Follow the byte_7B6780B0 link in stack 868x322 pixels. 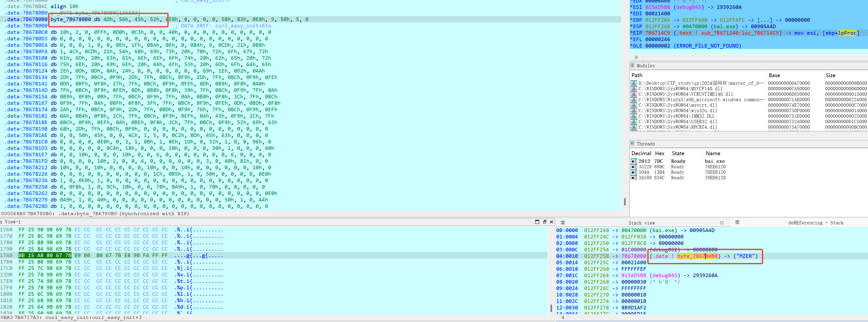697,256
